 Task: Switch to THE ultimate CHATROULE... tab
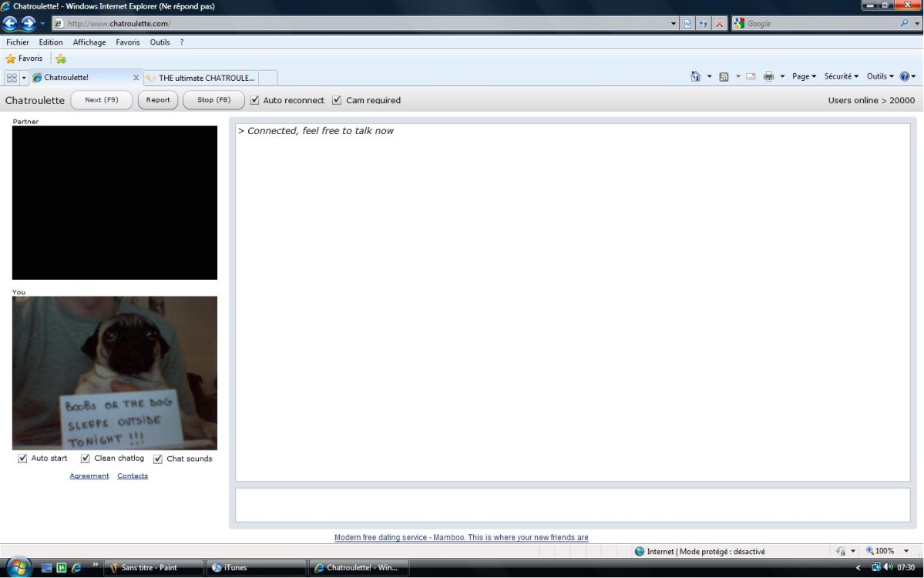(200, 78)
